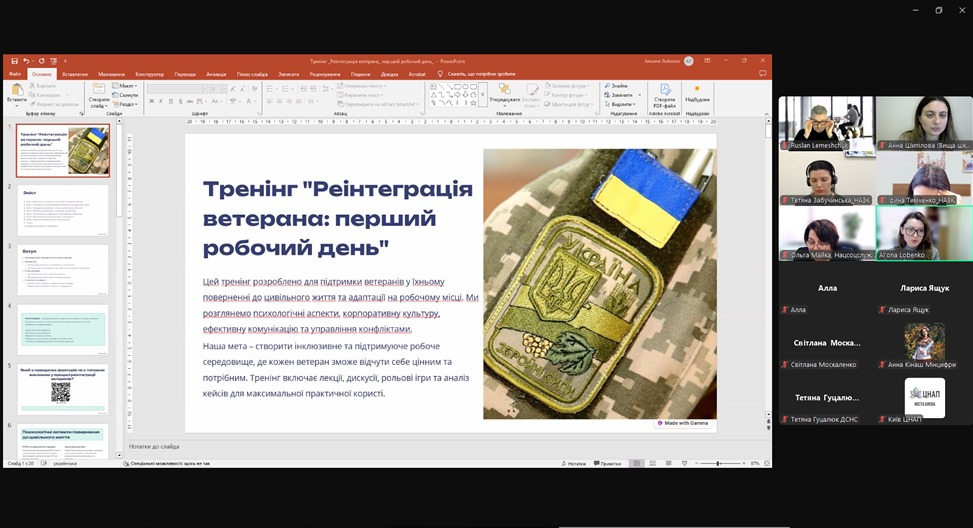Select the star shape in shapes gallery
973x528 pixels.
[473, 103]
